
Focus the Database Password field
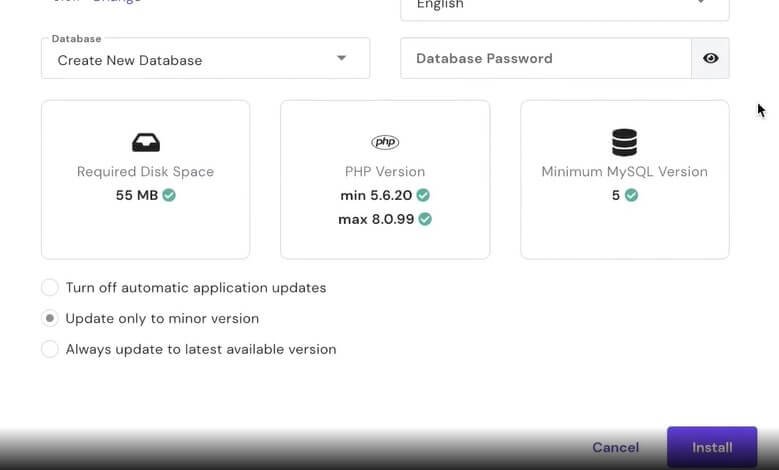[545, 58]
